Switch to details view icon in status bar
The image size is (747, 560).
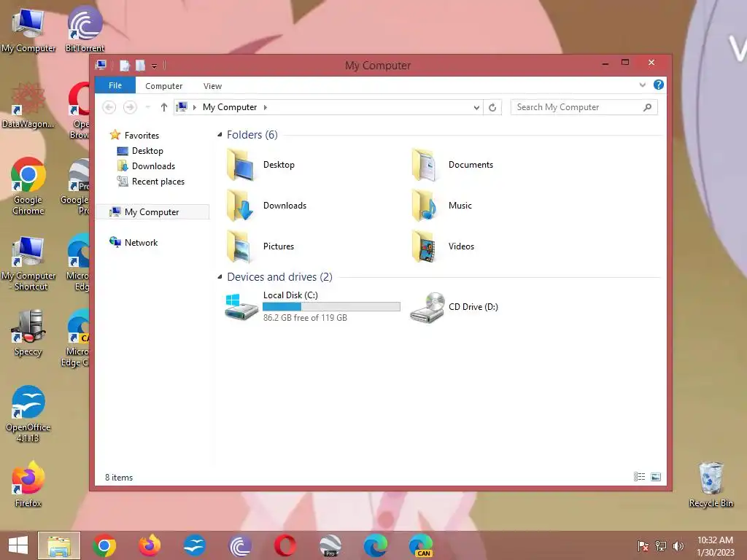(x=639, y=477)
